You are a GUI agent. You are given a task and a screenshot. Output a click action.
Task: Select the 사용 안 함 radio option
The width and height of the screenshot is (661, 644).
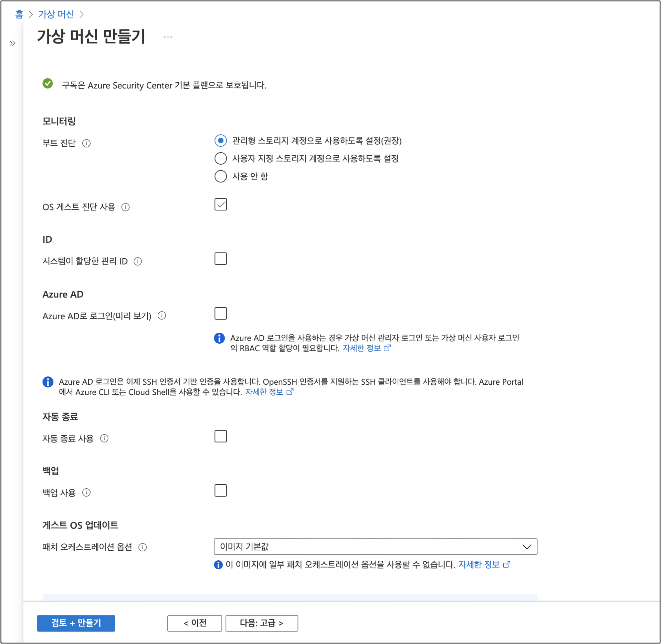tap(221, 176)
